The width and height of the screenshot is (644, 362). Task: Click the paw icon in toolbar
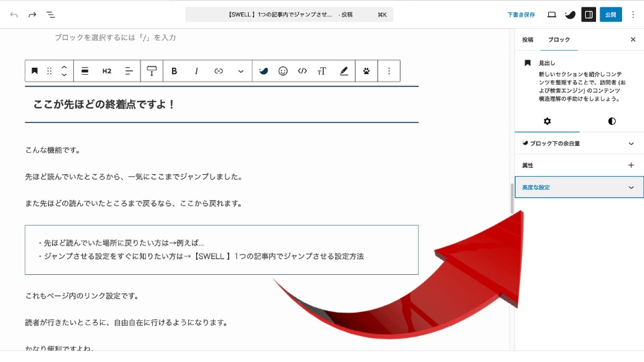pyautogui.click(x=367, y=71)
